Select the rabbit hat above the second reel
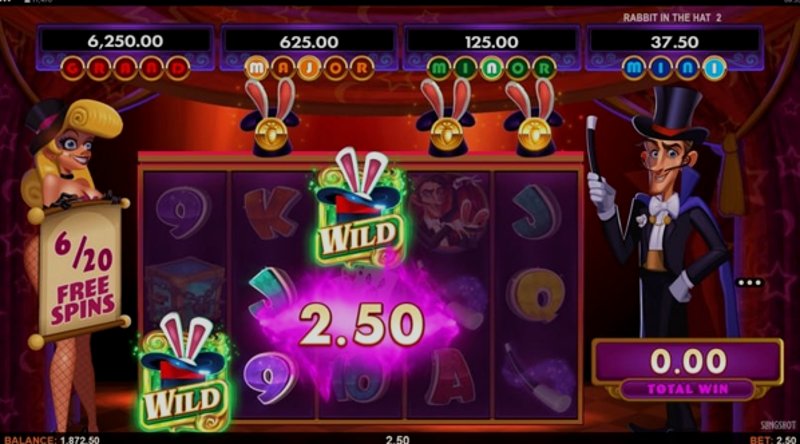Screen dimensions: 800x444 coord(270,118)
